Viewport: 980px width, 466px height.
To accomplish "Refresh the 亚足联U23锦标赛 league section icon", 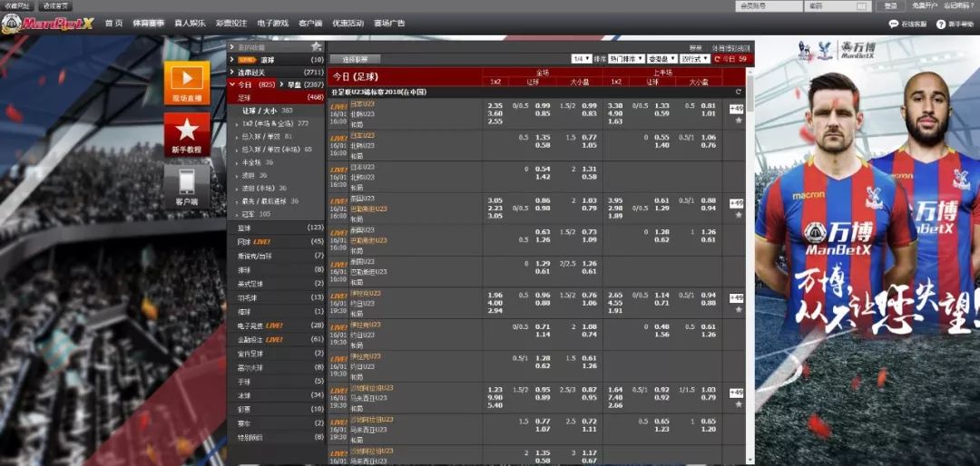I will (738, 92).
